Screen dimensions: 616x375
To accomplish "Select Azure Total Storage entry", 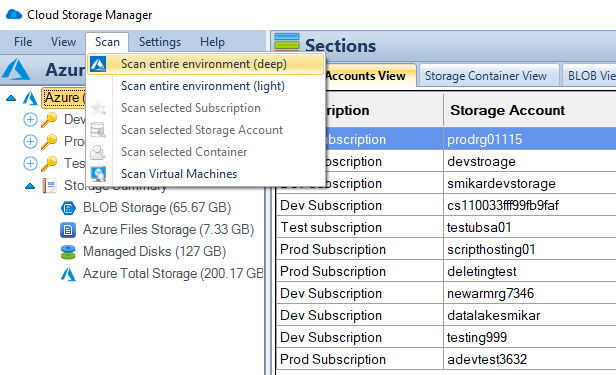I will (x=173, y=273).
